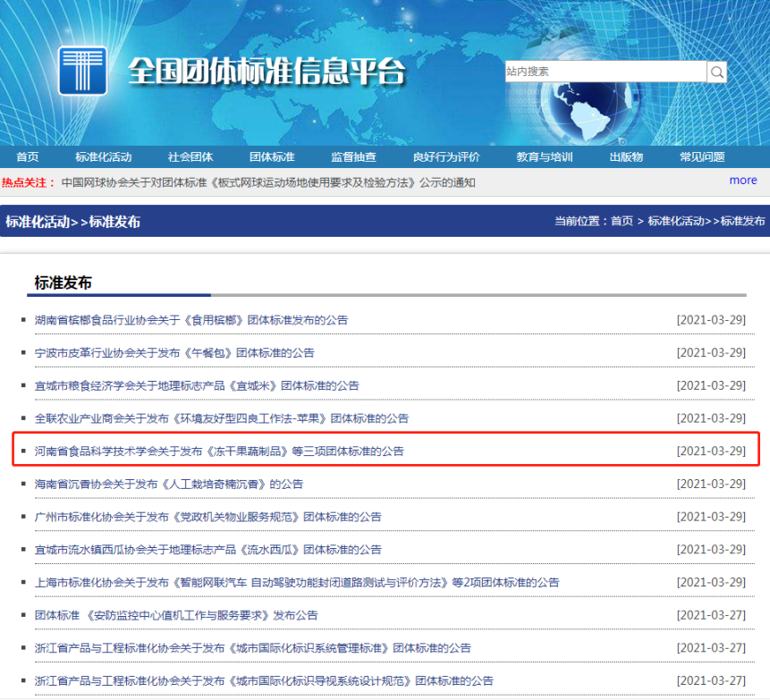Select 团体标准 in the navigation bar

pyautogui.click(x=272, y=157)
